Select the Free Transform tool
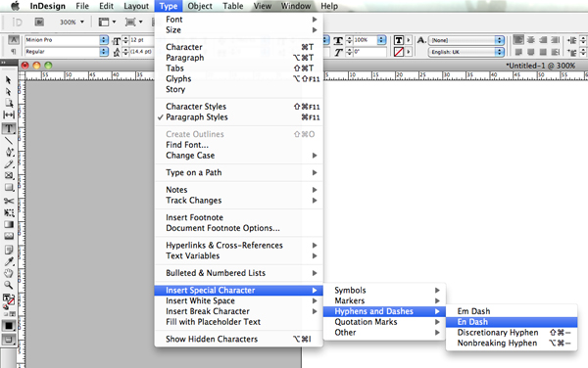The width and height of the screenshot is (588, 368). coord(8,212)
